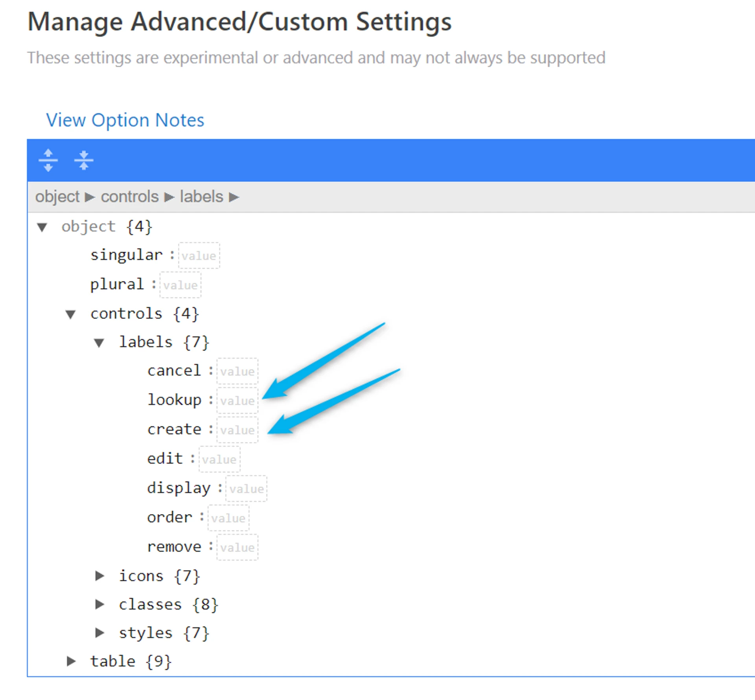Collapse the labels tree node
This screenshot has width=755, height=700.
[x=99, y=343]
